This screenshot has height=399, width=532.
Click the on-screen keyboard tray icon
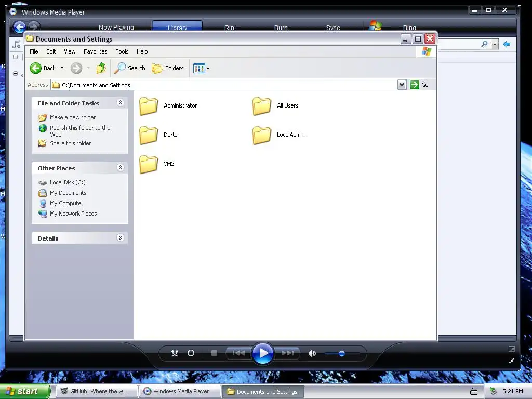(474, 392)
